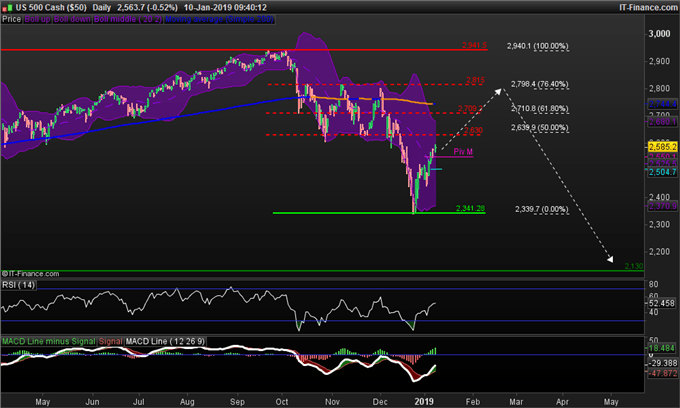
Task: Click the Piv M pivot label
Action: pyautogui.click(x=463, y=151)
